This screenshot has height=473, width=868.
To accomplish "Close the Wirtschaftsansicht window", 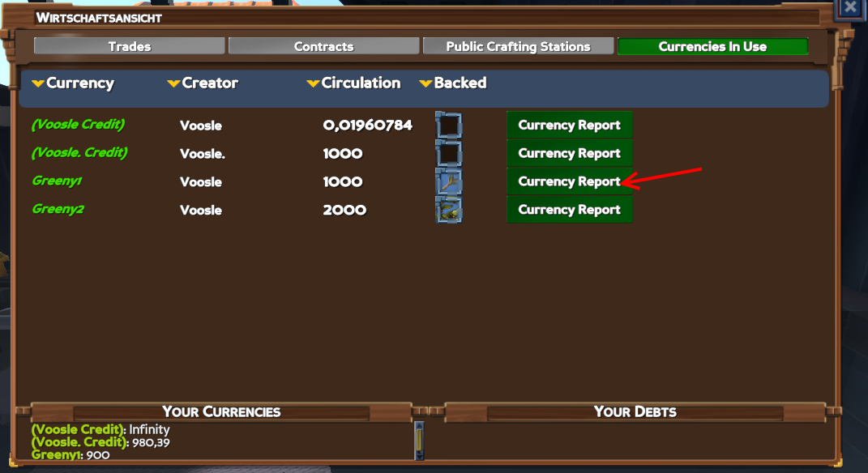I will tap(849, 8).
